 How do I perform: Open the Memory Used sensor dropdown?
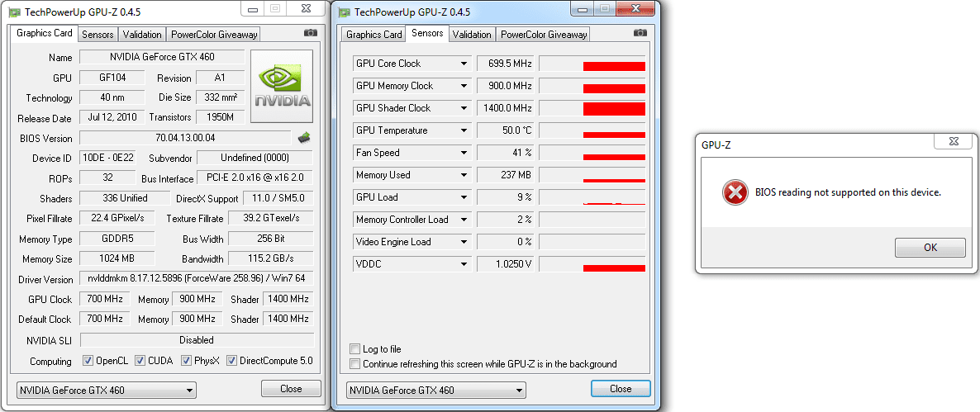[464, 175]
